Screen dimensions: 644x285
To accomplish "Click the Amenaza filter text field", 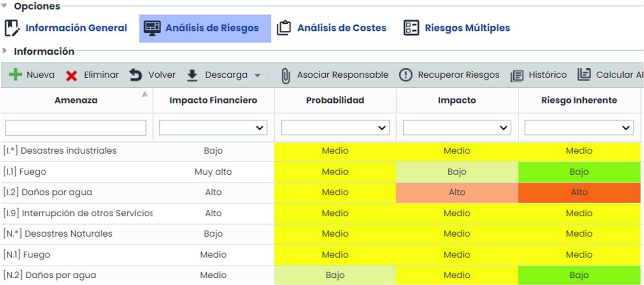I will coord(76,128).
